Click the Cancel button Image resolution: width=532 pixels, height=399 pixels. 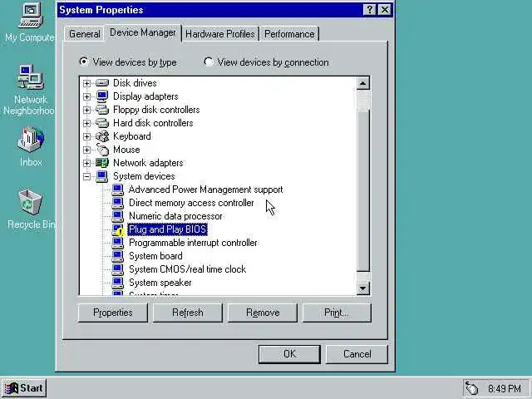pos(357,354)
